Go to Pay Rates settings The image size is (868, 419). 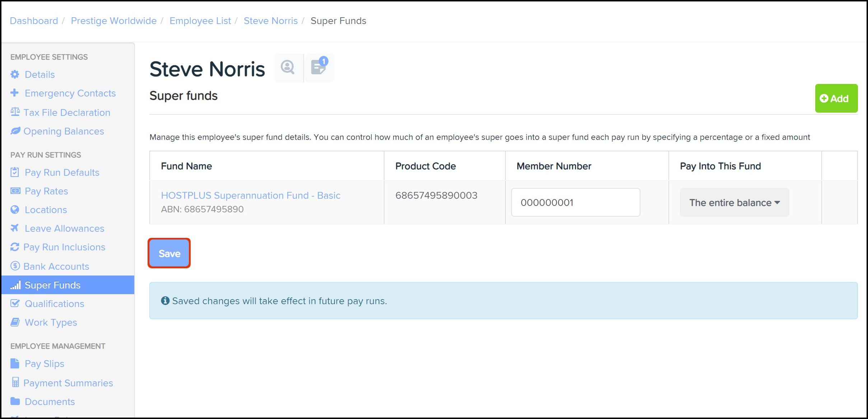click(46, 191)
